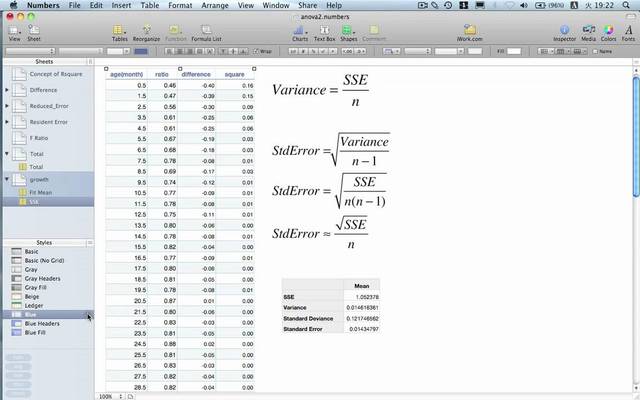Click align text to top button
Image resolution: width=640 pixels, height=400 pixels.
(223, 51)
